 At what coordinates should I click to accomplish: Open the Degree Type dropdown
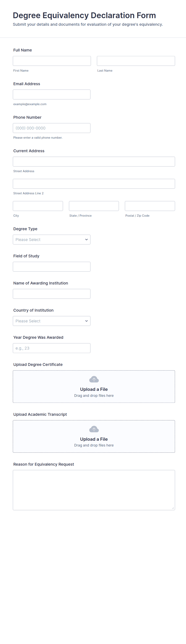click(x=51, y=239)
